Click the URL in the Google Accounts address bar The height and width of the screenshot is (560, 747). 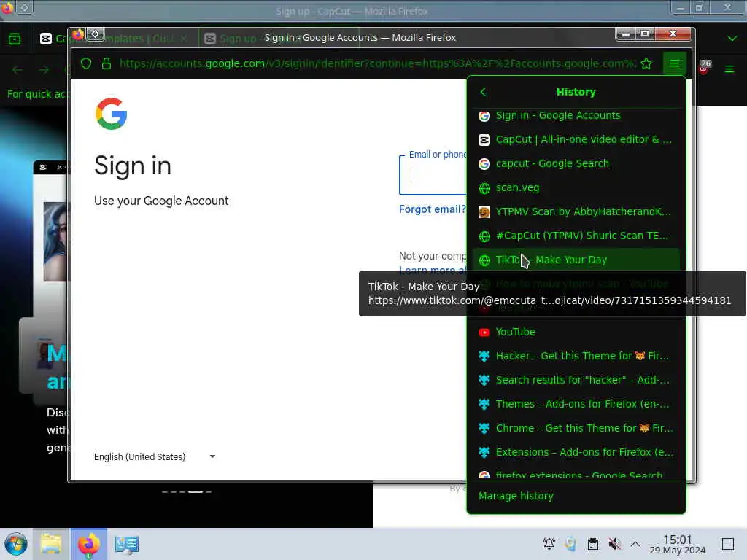tap(376, 63)
